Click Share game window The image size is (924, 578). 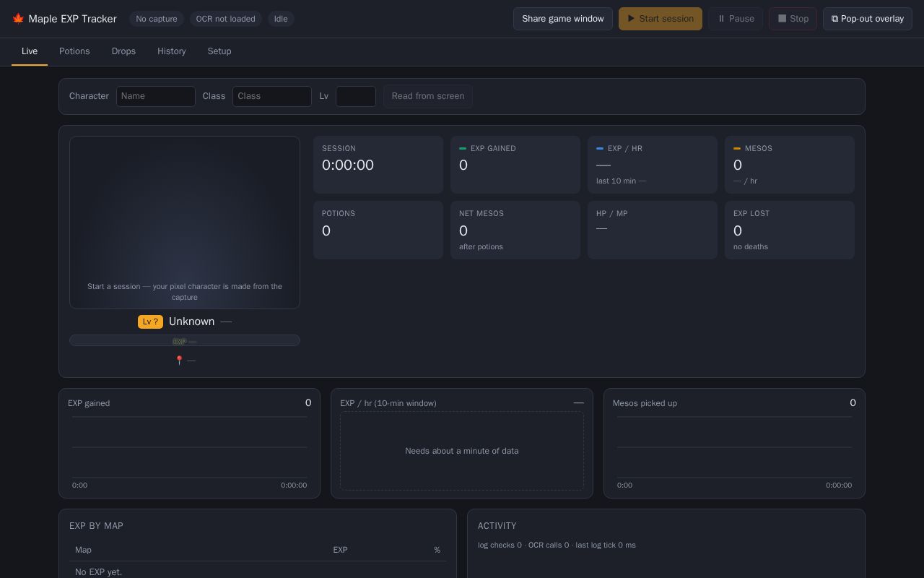point(563,19)
